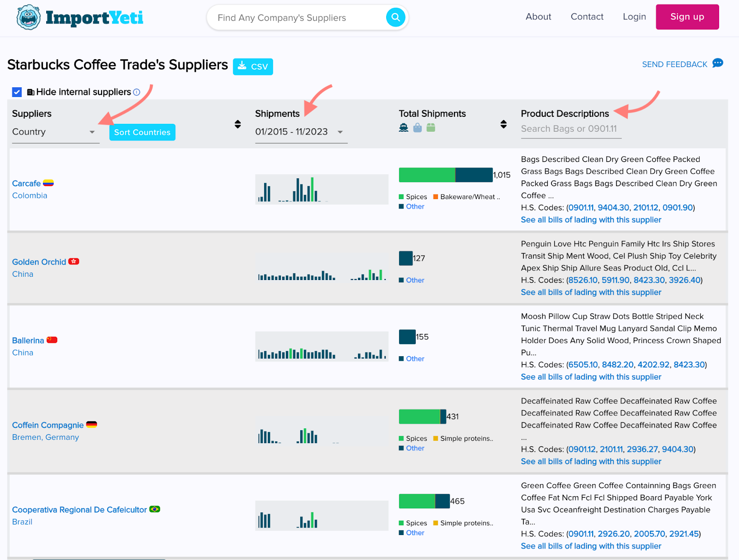Uncheck the Hide internal suppliers checkbox
Viewport: 739px width, 560px height.
coord(17,92)
